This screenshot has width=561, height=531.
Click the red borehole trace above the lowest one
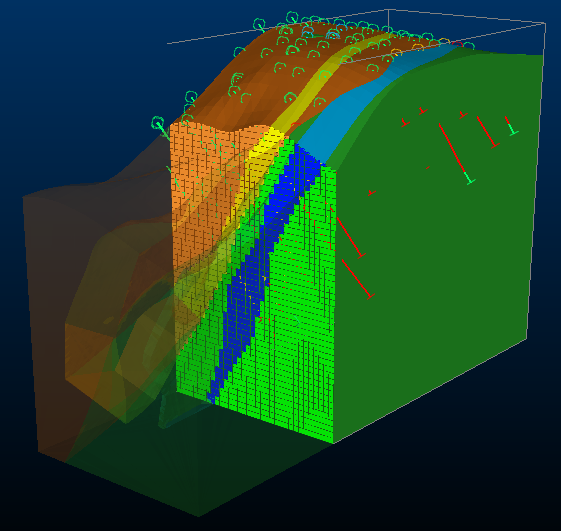pyautogui.click(x=351, y=238)
